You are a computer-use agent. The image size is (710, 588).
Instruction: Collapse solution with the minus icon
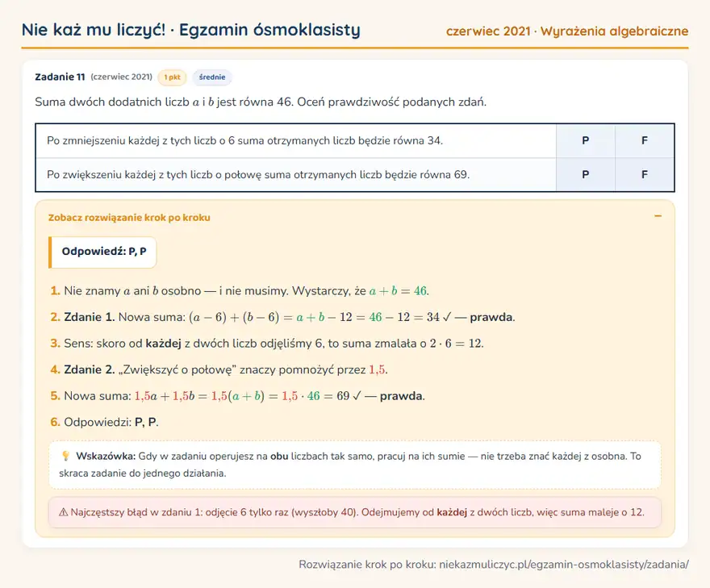pos(658,216)
